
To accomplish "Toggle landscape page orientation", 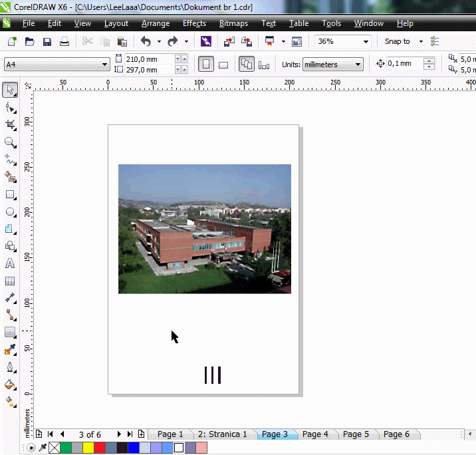I will coord(223,65).
